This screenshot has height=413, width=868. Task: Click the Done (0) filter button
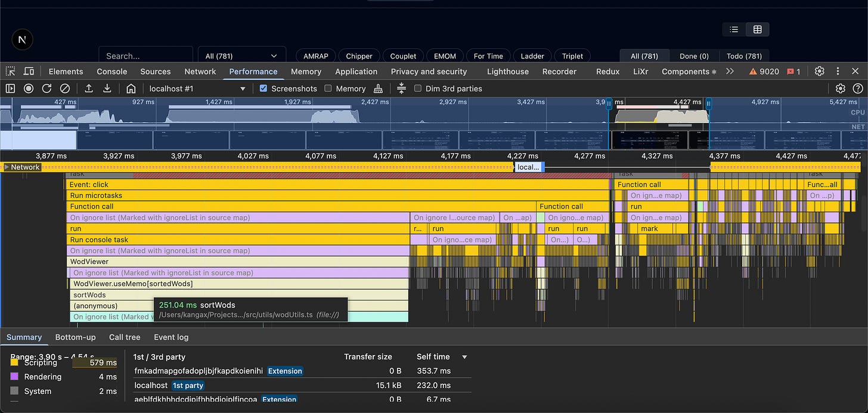point(694,56)
